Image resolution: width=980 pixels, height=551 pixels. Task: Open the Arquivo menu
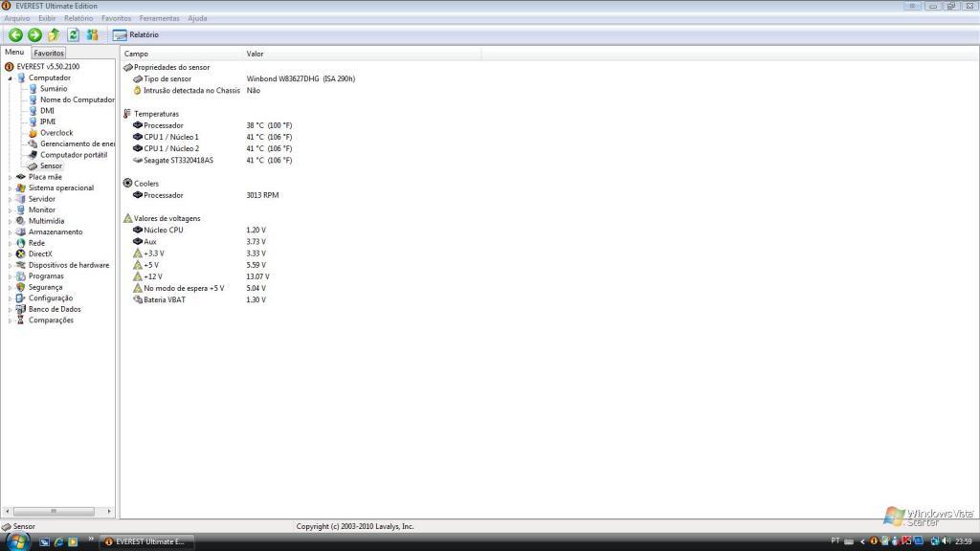(17, 18)
